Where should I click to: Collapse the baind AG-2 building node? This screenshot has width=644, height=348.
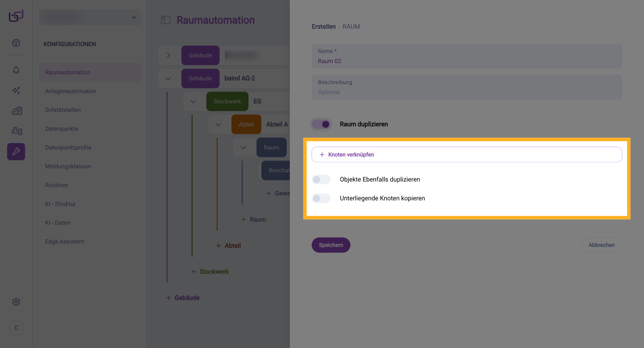coord(168,79)
